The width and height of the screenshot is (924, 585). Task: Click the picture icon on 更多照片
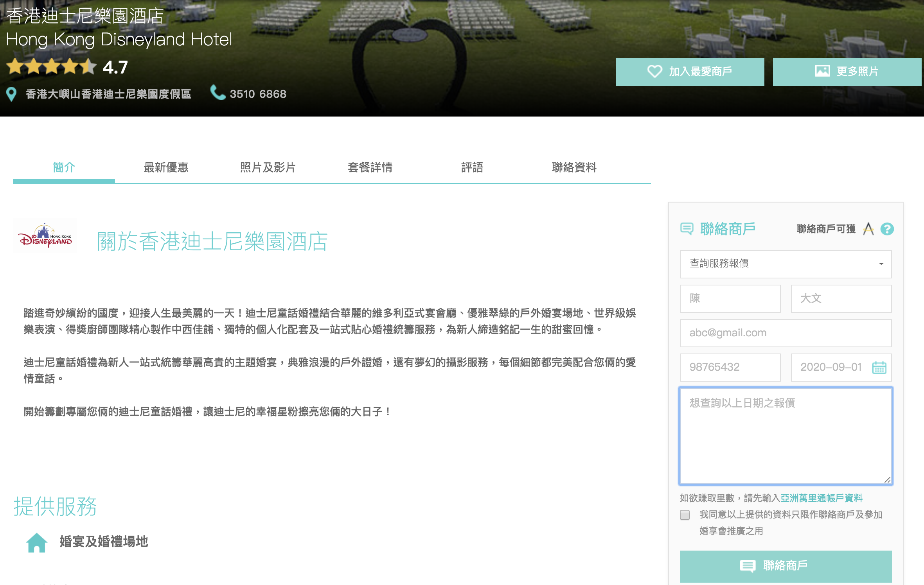click(x=822, y=71)
